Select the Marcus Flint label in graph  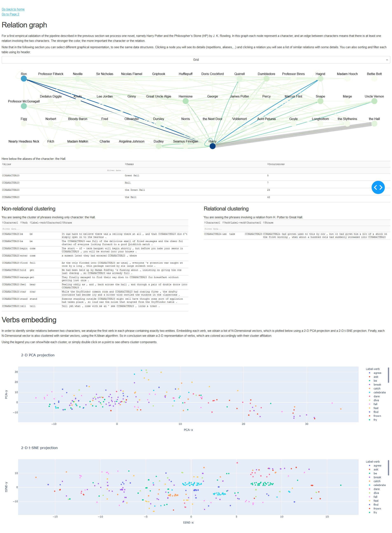[293, 96]
